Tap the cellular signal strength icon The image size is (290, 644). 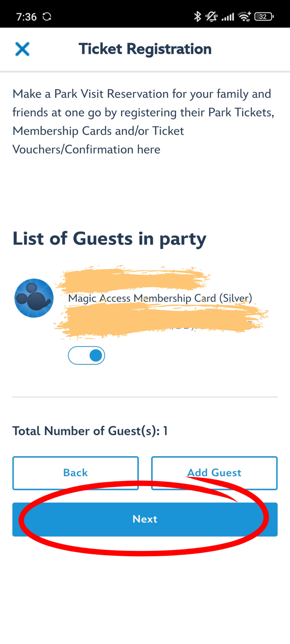tap(228, 17)
